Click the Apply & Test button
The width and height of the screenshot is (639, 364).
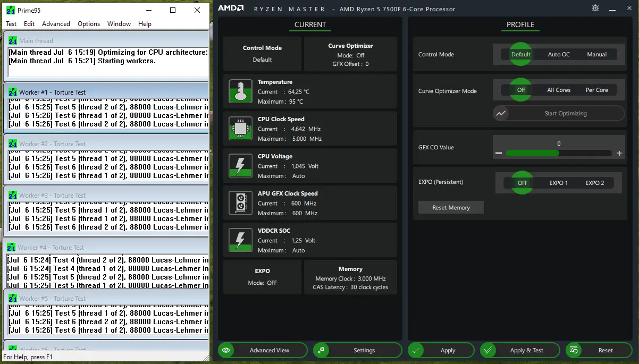pos(520,350)
